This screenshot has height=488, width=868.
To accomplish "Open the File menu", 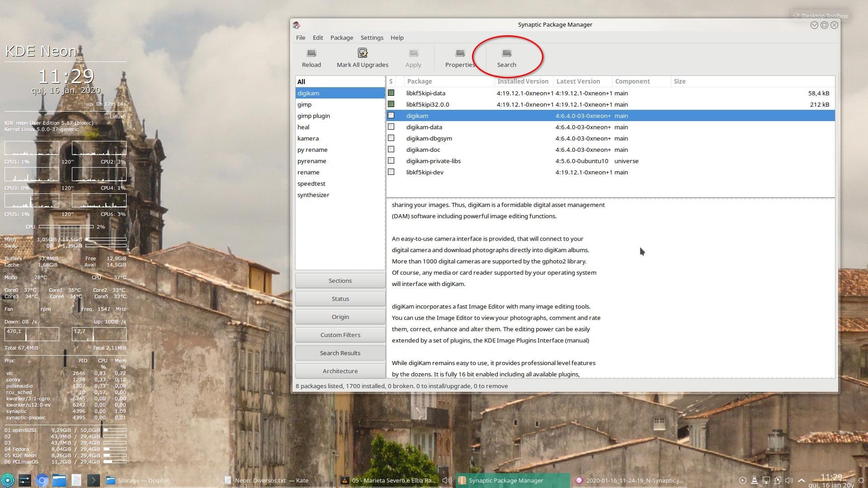I will [x=301, y=38].
